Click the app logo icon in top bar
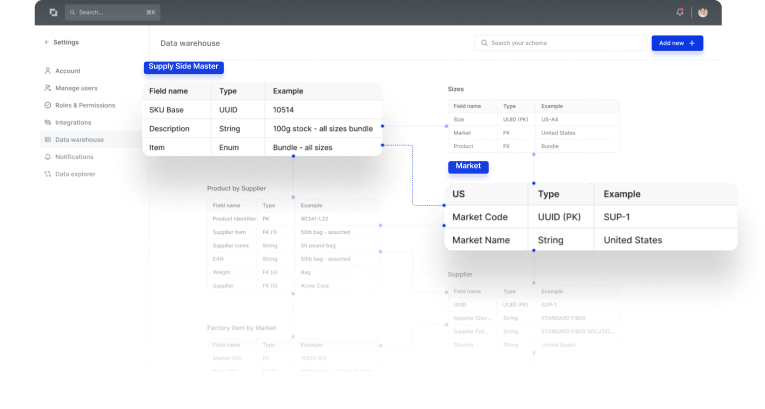 (x=53, y=12)
